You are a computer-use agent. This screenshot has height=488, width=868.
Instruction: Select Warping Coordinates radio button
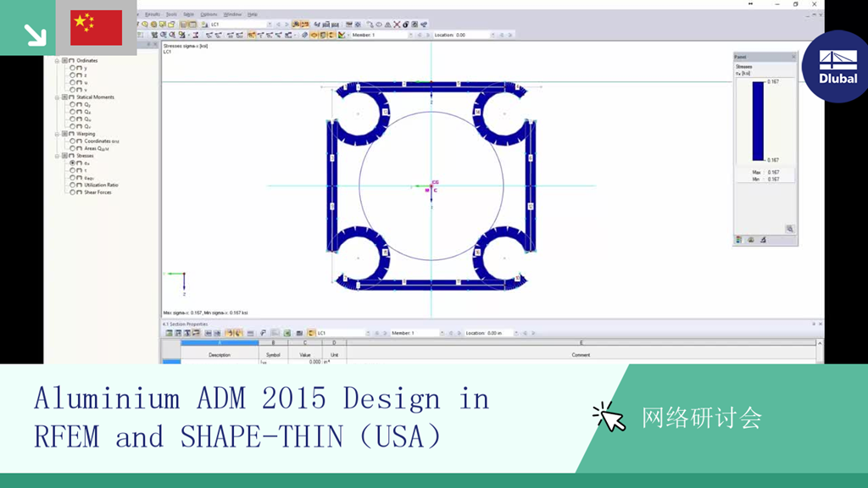click(72, 141)
